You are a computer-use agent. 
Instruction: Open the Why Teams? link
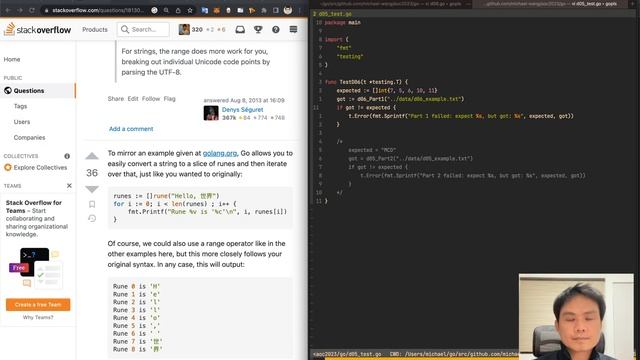coord(38,317)
